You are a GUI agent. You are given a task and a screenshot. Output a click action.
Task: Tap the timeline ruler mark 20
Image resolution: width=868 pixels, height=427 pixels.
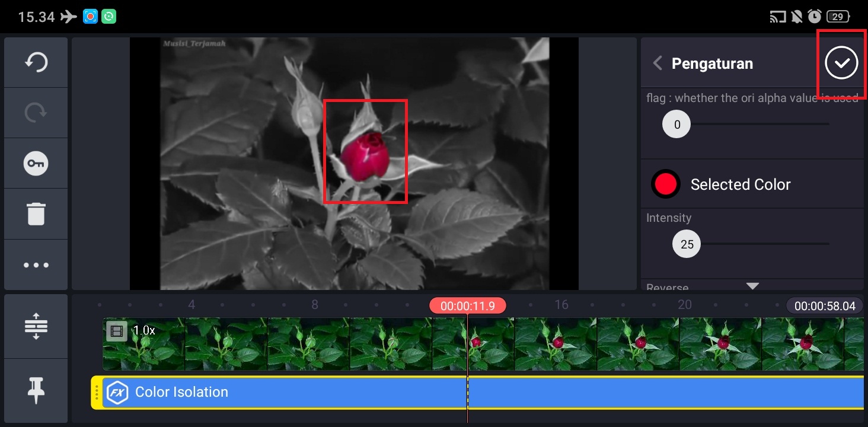click(x=685, y=305)
